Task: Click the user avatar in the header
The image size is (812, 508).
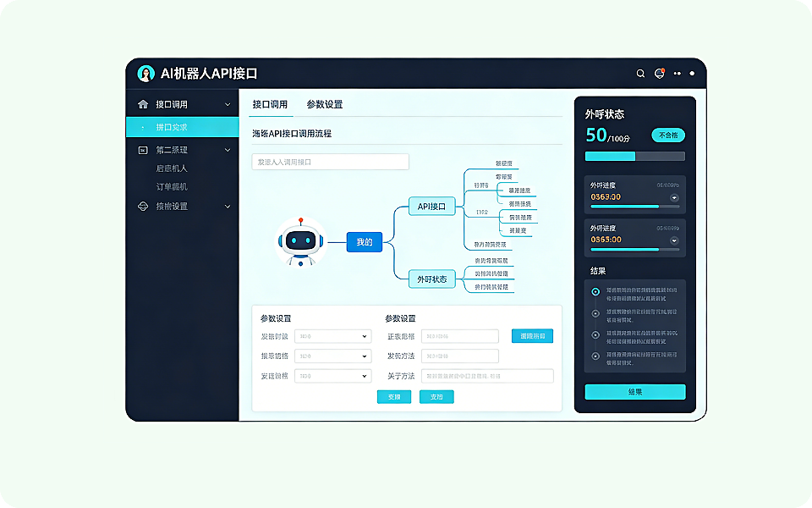Action: (x=146, y=74)
